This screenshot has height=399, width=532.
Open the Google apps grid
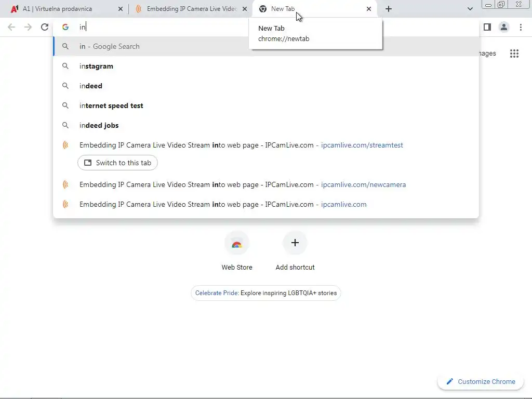coord(514,54)
